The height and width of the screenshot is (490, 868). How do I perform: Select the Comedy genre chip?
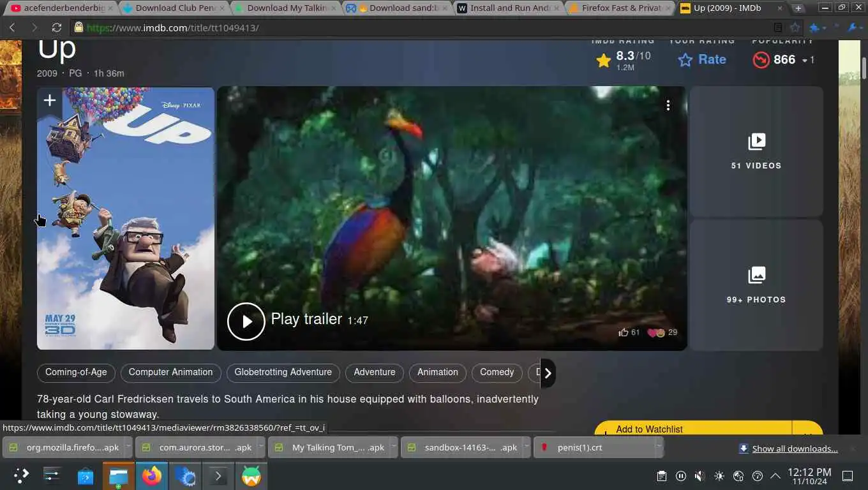(x=497, y=373)
